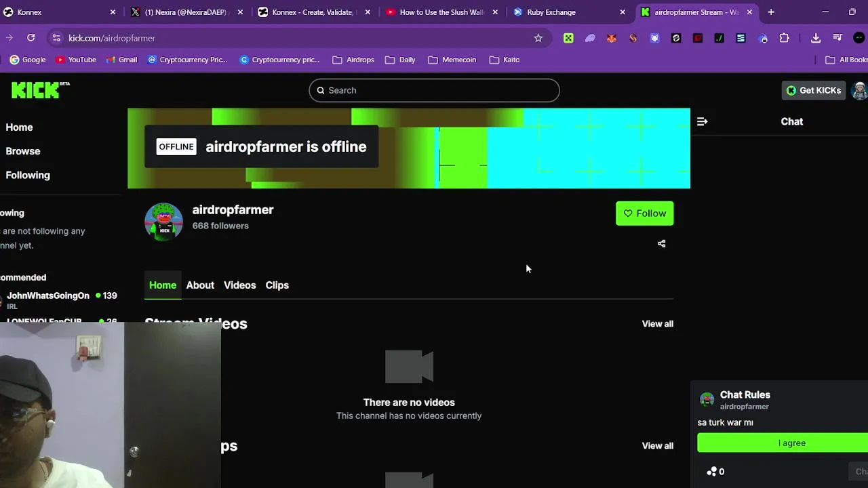Viewport: 868px width, 488px height.
Task: Follow the airdropfarmer channel
Action: (644, 213)
